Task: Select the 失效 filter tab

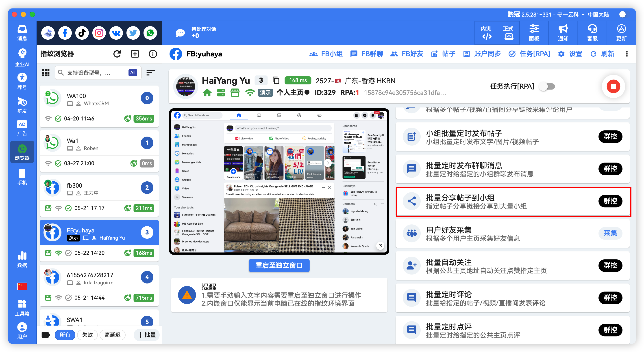Action: tap(87, 335)
